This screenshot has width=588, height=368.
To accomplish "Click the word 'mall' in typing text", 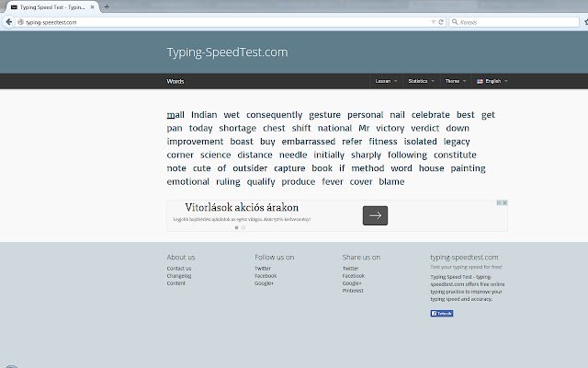I will tap(175, 114).
